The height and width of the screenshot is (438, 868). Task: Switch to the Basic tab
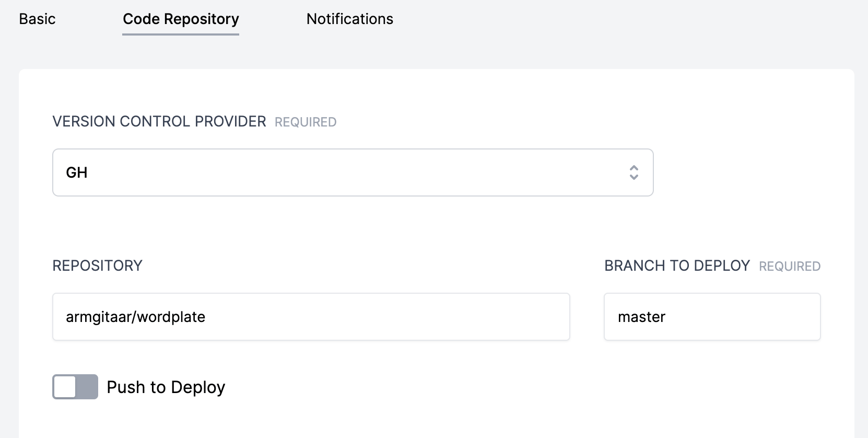37,19
